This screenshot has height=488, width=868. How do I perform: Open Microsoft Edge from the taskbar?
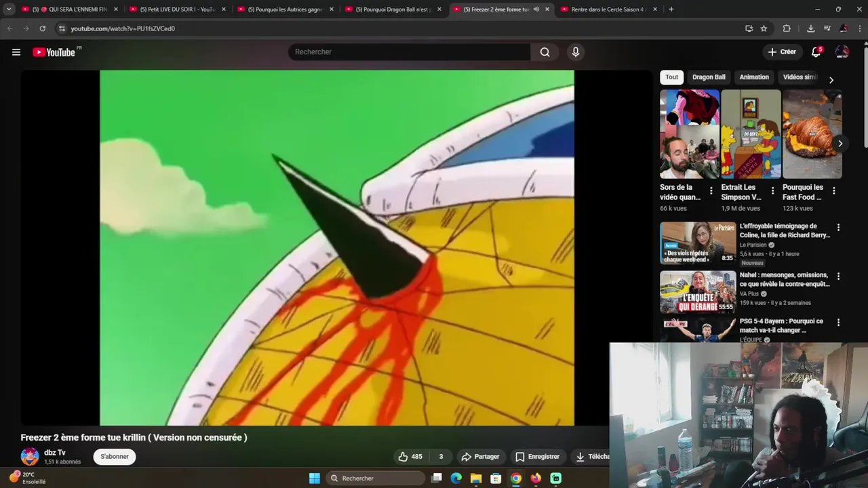456,479
